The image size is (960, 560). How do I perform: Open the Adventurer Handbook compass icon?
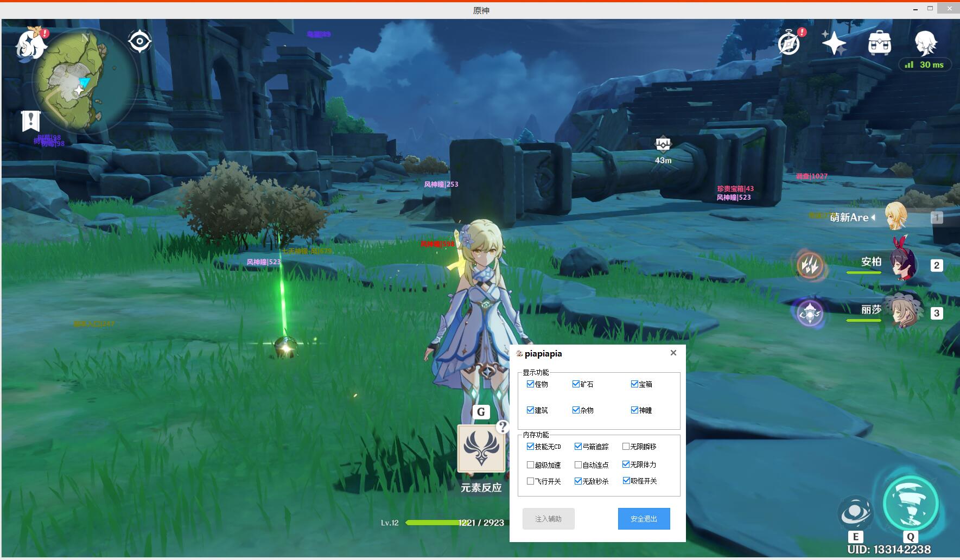pyautogui.click(x=790, y=42)
